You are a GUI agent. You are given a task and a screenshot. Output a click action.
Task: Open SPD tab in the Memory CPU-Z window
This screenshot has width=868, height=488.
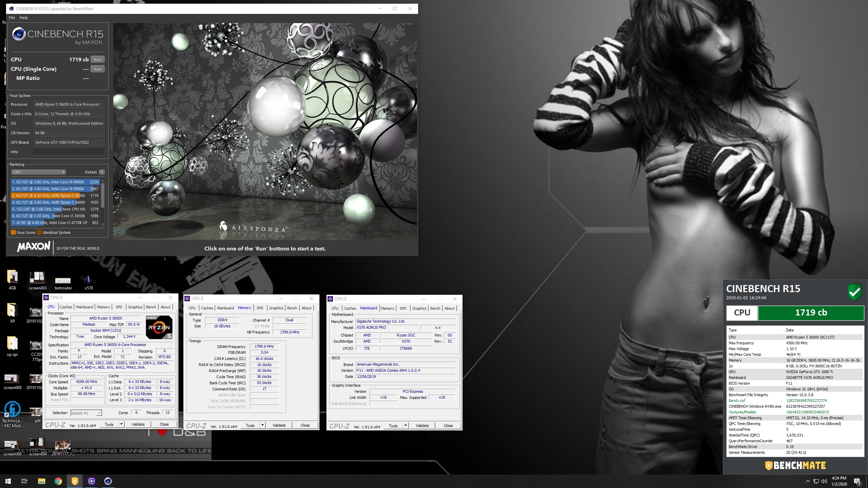260,308
